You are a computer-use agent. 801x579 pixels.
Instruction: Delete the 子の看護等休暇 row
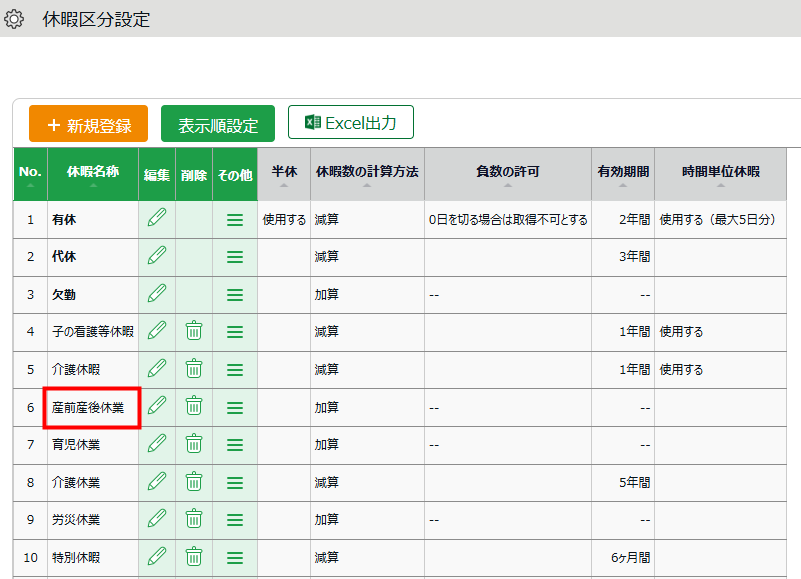click(x=194, y=331)
